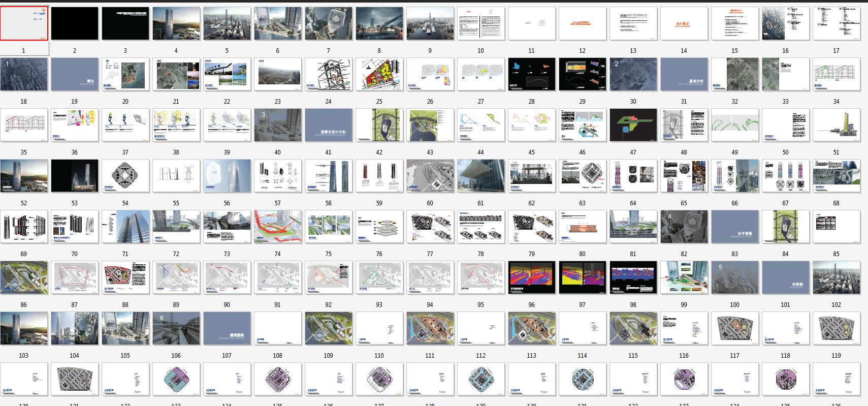Choose slide 23 hazy aerial photo thumbnail
Screen dimensions: 868x406
pyautogui.click(x=278, y=74)
